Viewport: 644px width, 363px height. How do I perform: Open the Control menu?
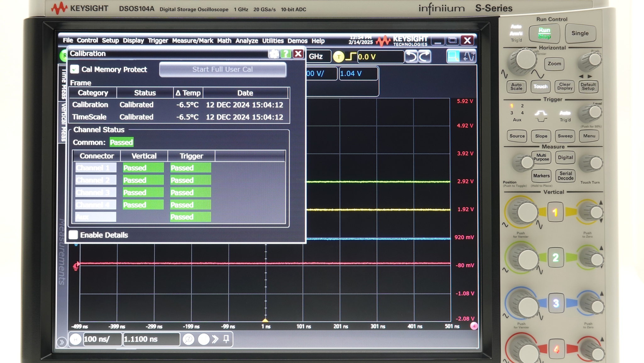click(x=87, y=41)
